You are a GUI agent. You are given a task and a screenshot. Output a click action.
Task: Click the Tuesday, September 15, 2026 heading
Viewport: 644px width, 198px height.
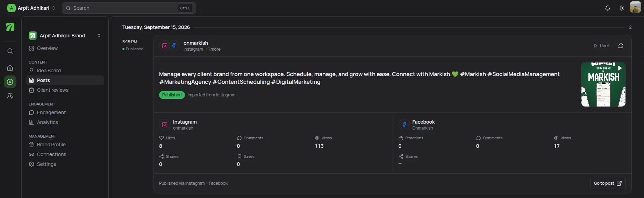[x=156, y=27]
